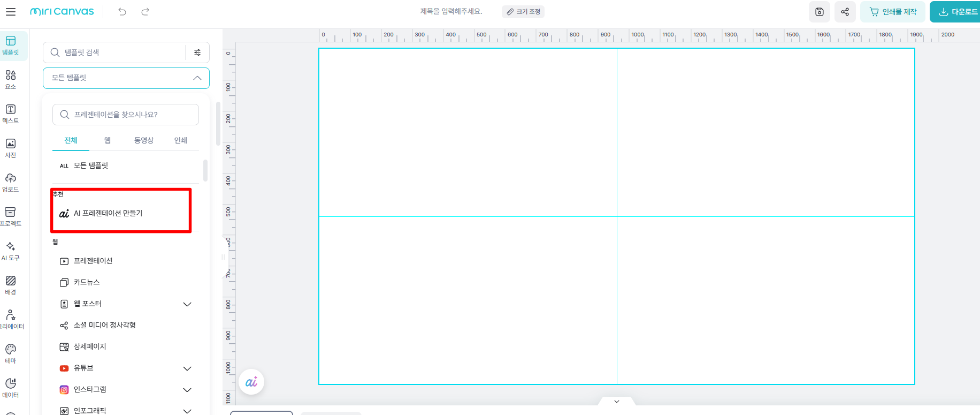
Task: Select the 인쇄 tab
Action: point(181,140)
